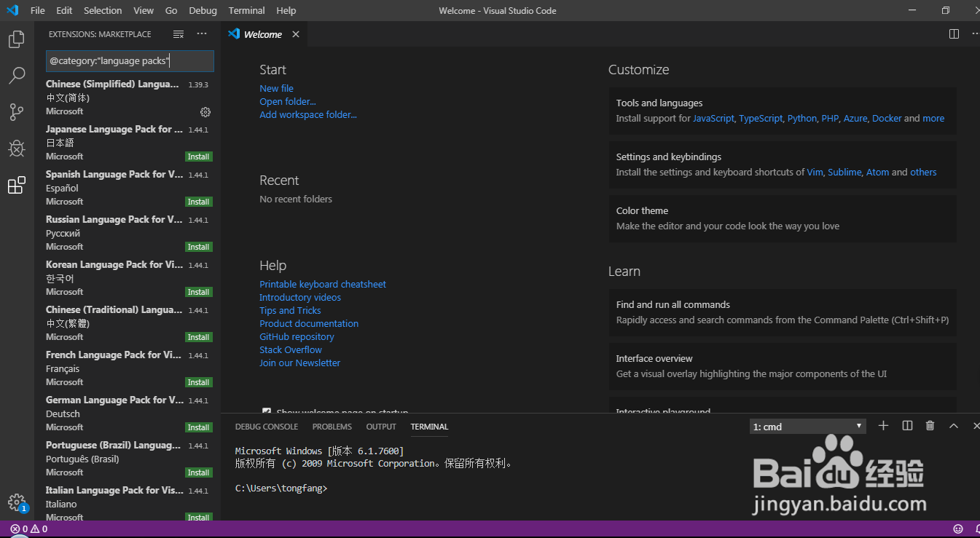Open Extensions panel More Actions ellipsis
980x538 pixels.
tap(202, 34)
